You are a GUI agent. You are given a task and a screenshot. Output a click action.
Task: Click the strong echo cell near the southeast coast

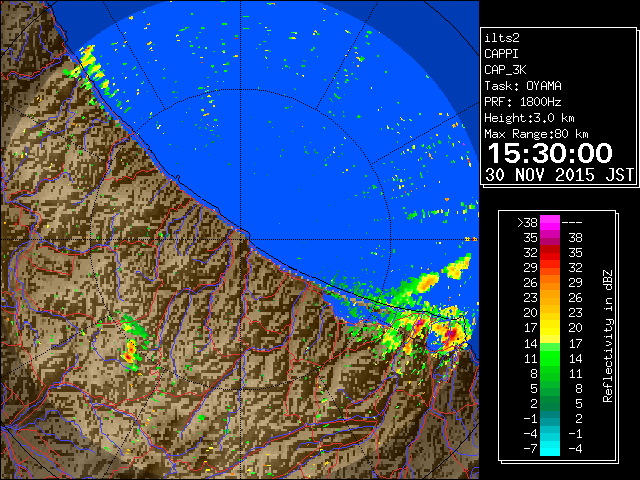pyautogui.click(x=451, y=334)
